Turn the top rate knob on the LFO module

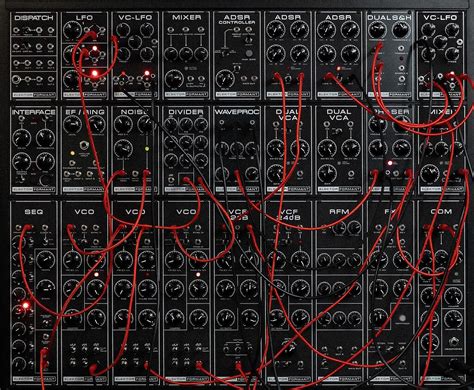(72, 30)
